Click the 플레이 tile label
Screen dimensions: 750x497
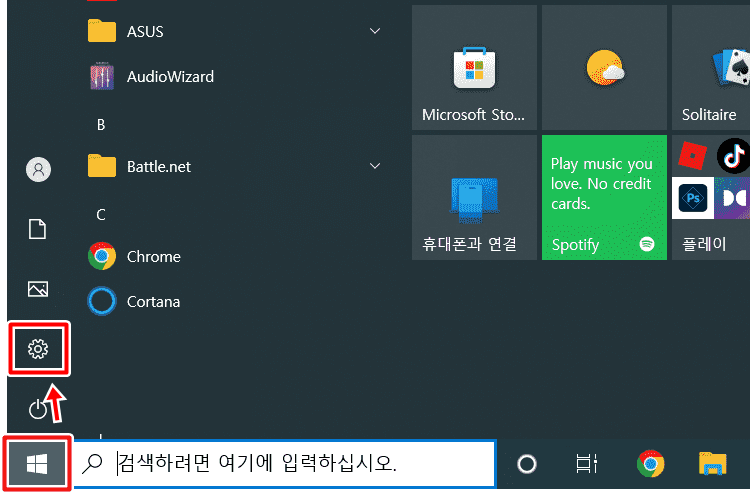(x=704, y=244)
